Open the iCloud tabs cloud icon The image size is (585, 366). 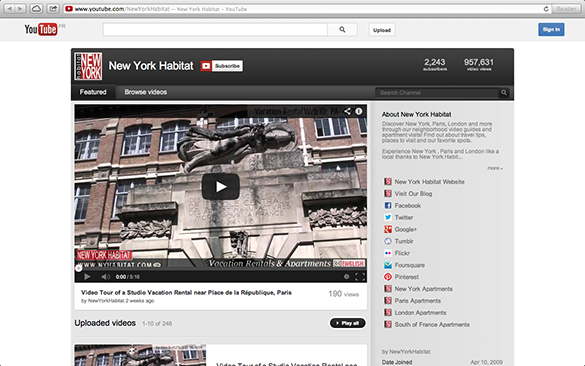[x=36, y=9]
